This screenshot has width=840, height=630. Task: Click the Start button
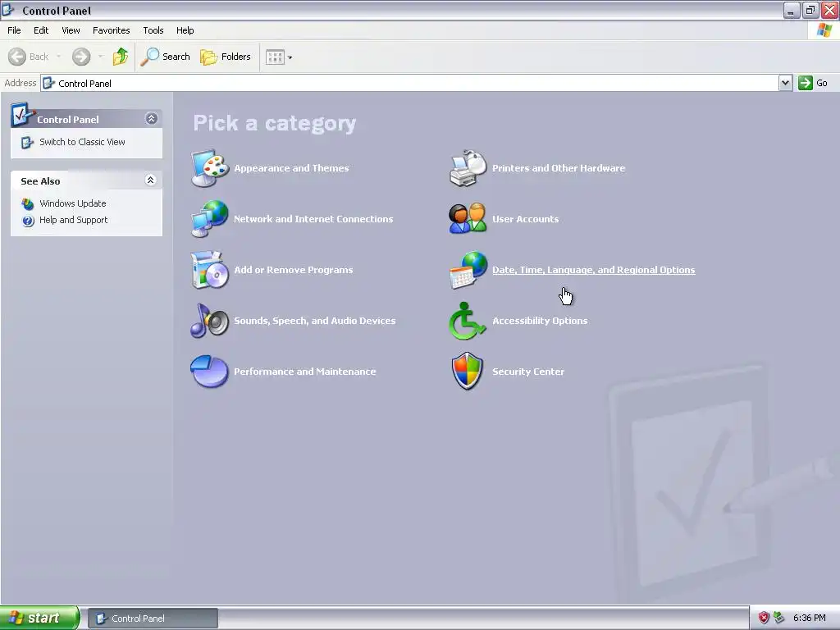pos(39,618)
